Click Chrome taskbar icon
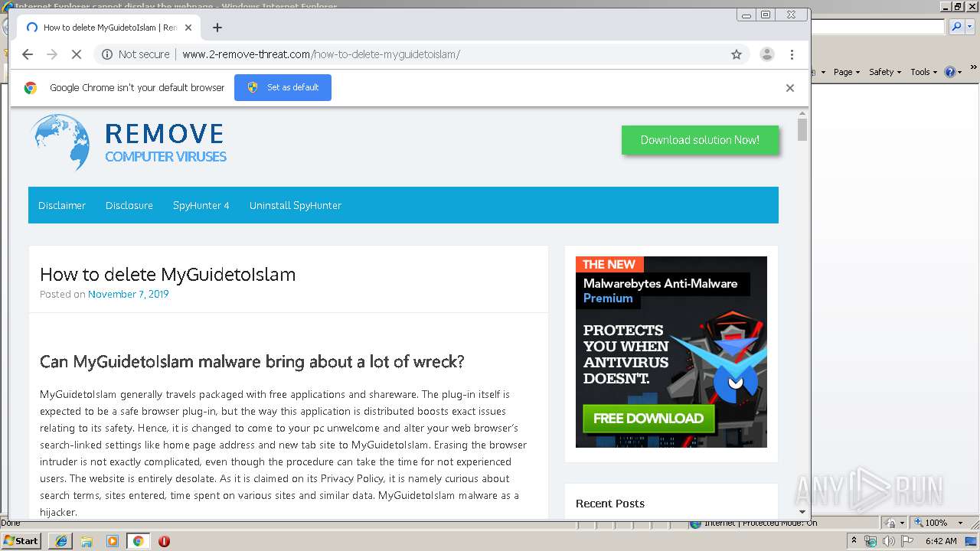 [x=138, y=541]
